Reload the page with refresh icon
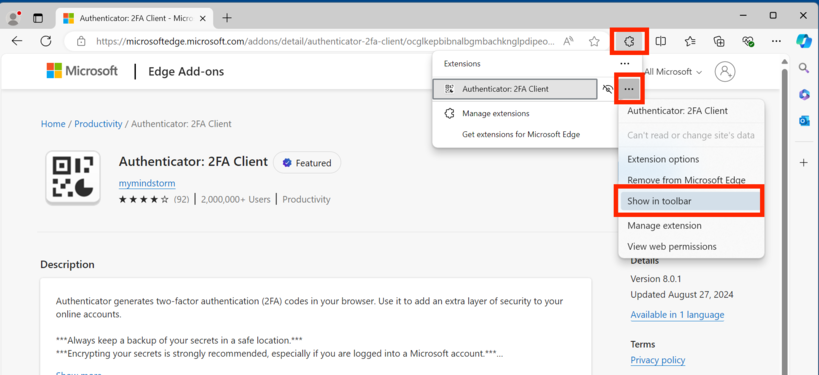This screenshot has width=819, height=375. (x=46, y=41)
